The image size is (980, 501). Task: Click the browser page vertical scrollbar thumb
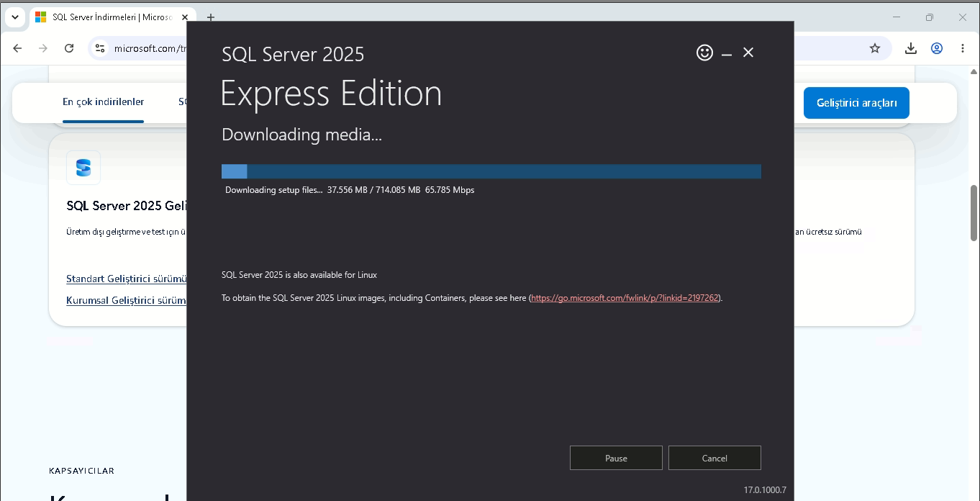[974, 212]
